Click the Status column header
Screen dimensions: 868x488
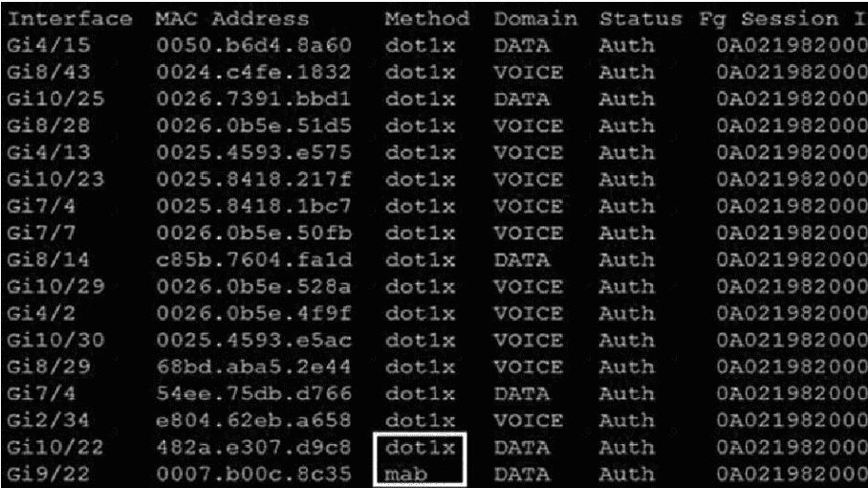click(x=640, y=19)
